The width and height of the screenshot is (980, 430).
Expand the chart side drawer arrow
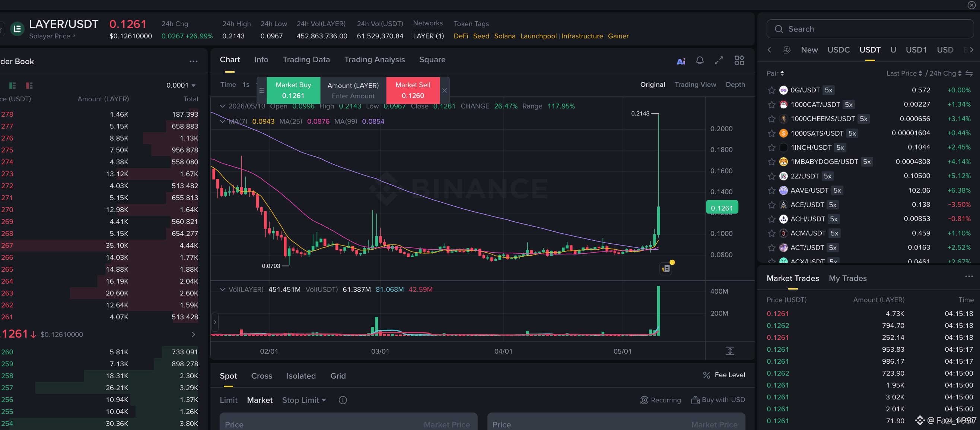[215, 322]
